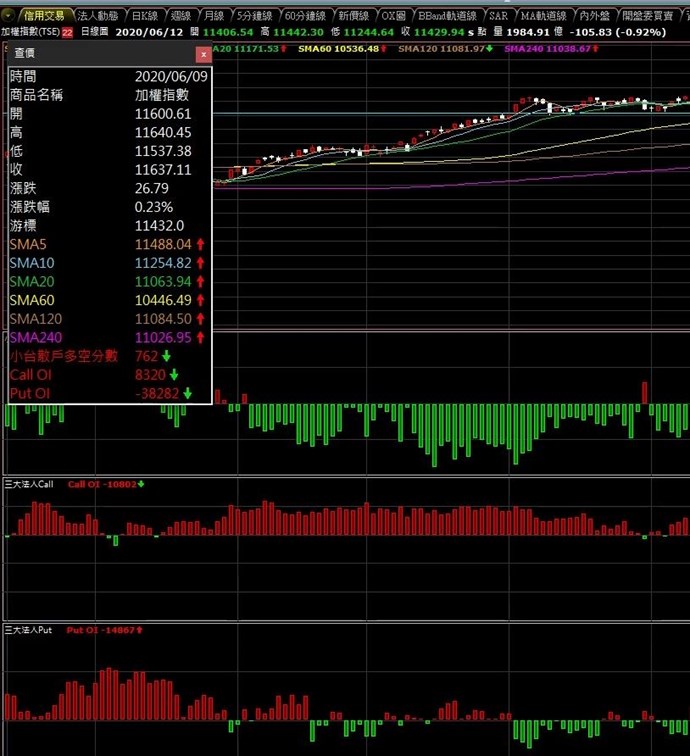Image resolution: width=690 pixels, height=756 pixels.
Task: Open the 60分鐘線 tab
Action: pyautogui.click(x=306, y=16)
